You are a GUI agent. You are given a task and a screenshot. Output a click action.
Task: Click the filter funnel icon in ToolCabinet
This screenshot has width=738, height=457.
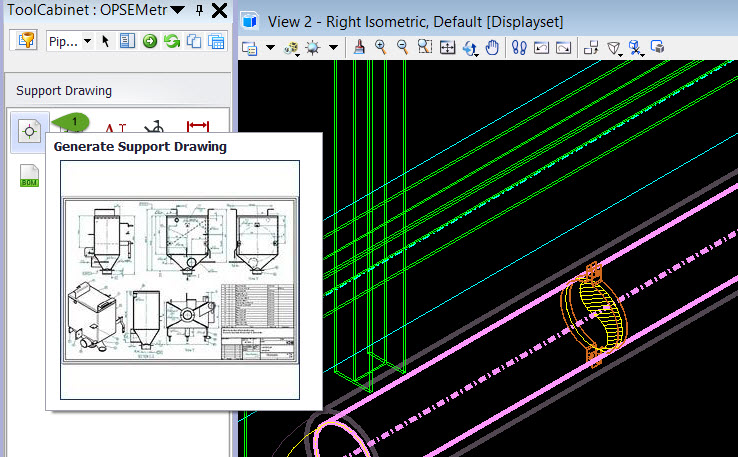[x=26, y=41]
